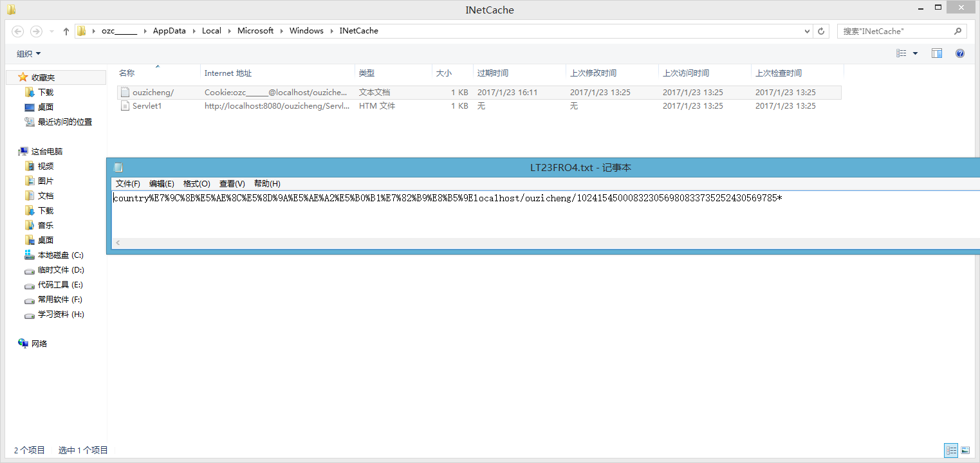Go back with the Back arrow

(x=17, y=31)
